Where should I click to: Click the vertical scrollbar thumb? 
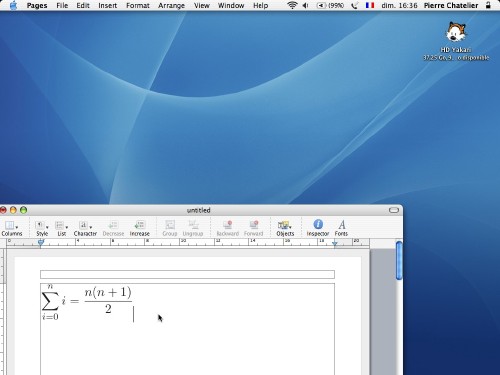399,260
